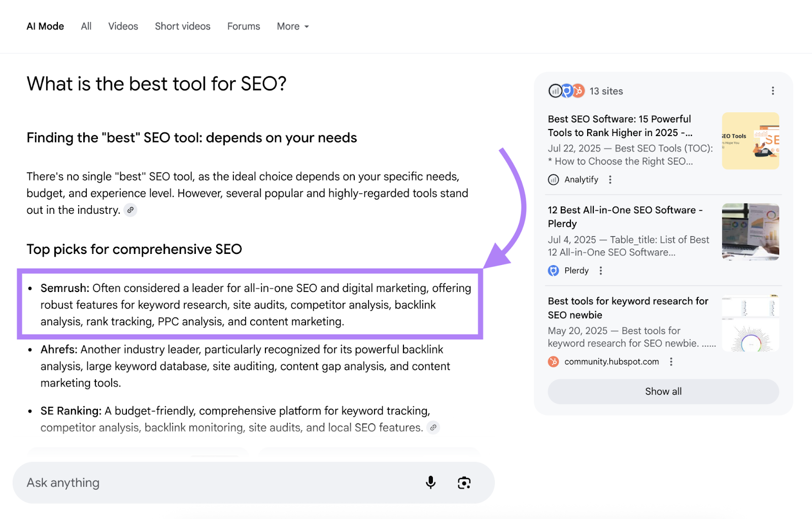Select the Plerdy source favicon
This screenshot has width=812, height=519.
pos(553,270)
